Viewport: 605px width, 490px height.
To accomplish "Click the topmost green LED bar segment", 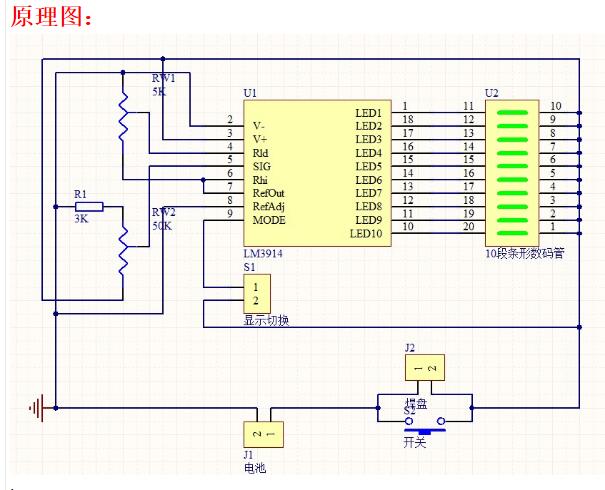I will coord(511,106).
